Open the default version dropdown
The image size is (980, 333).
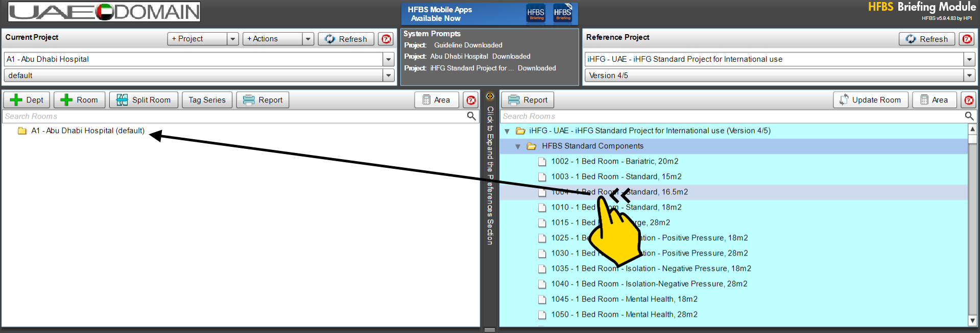(x=389, y=75)
